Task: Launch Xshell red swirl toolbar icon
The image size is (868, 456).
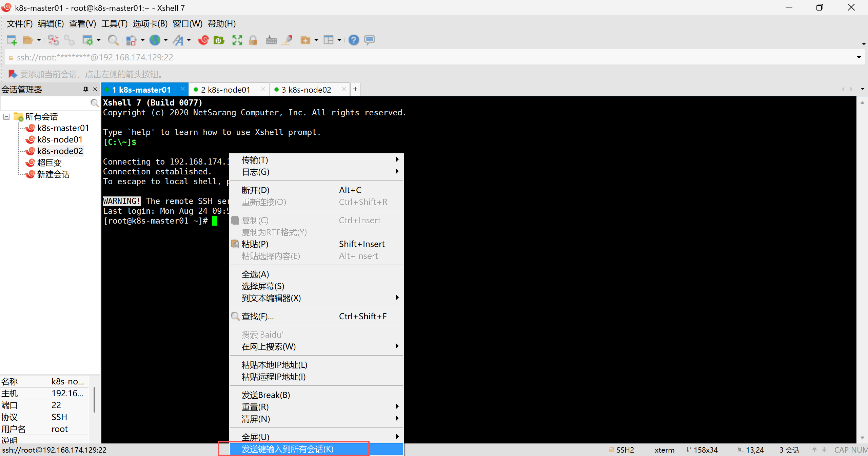Action: tap(203, 40)
